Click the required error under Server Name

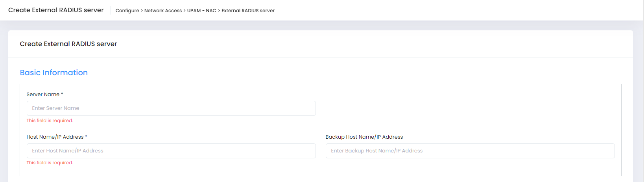pos(50,121)
